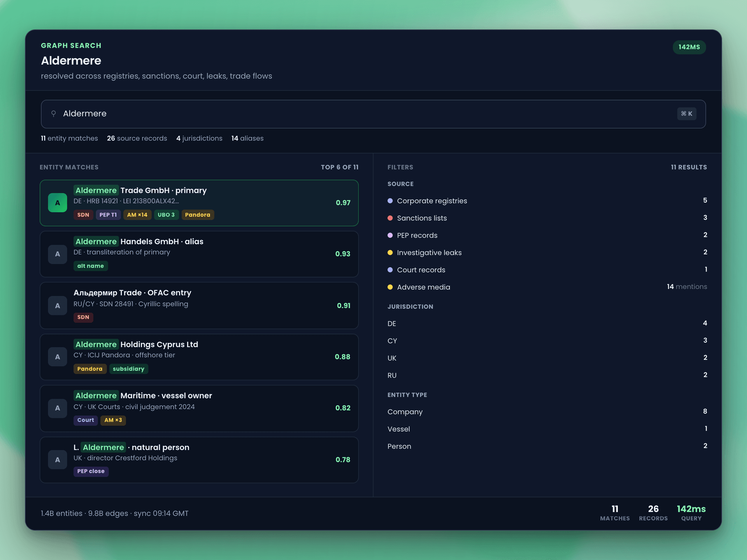Click 26 source records summary

coord(137,138)
